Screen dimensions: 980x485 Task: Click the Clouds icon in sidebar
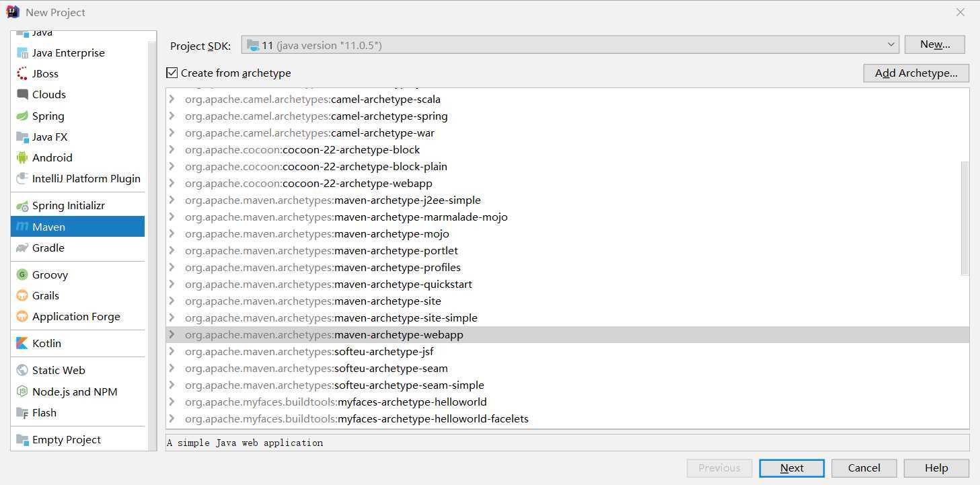[x=22, y=95]
